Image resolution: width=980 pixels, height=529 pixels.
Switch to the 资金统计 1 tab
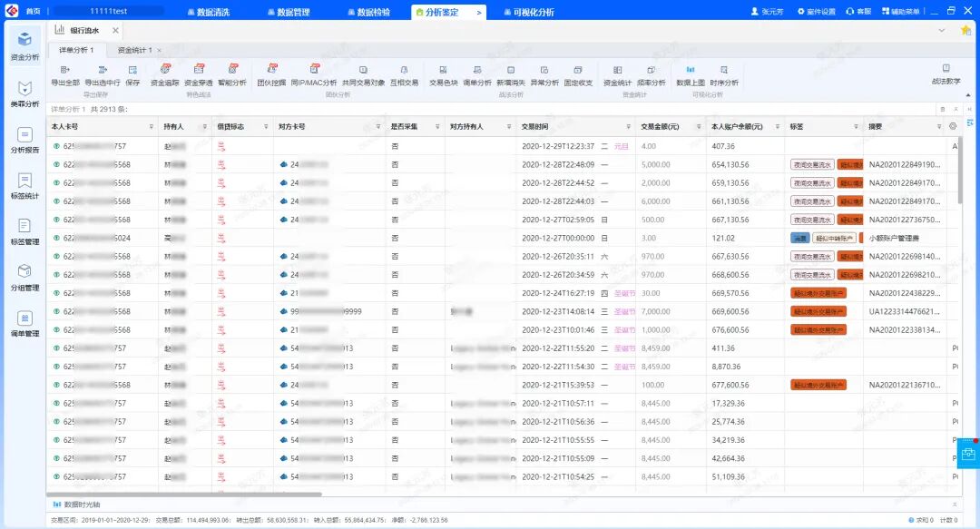point(135,50)
